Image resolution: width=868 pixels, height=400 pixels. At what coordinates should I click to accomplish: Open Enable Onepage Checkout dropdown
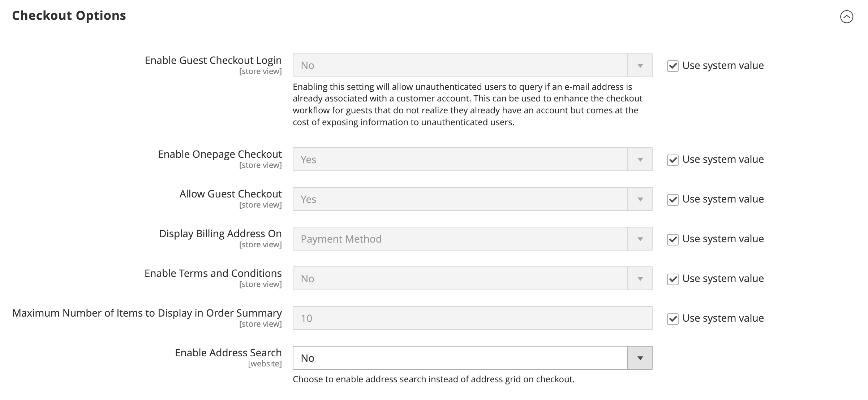coord(460,159)
